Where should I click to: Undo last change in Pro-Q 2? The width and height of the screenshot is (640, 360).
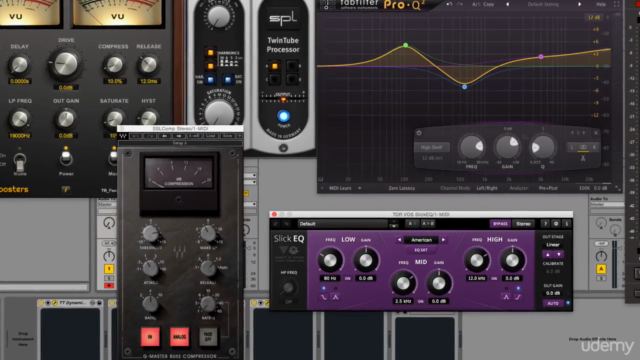[x=449, y=4]
